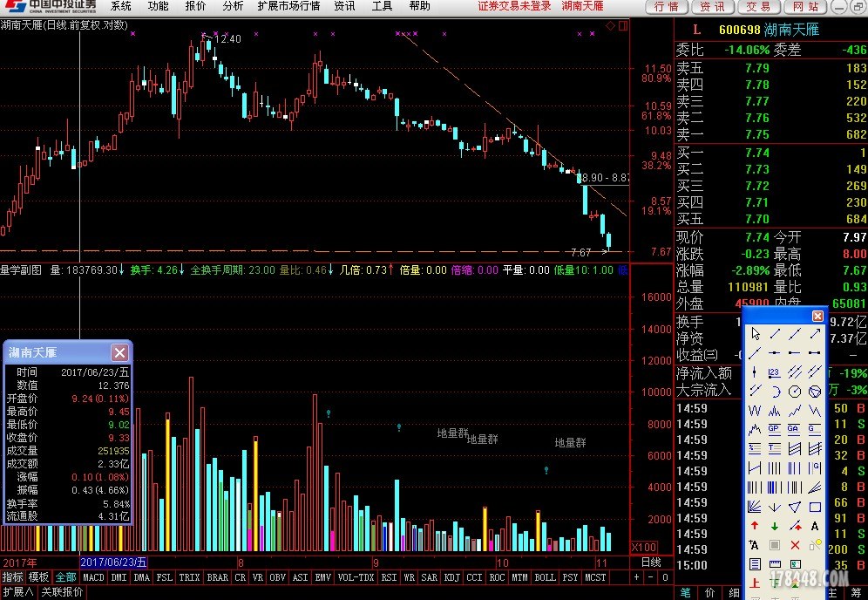
Task: Select the zigzag trend line tool
Action: click(x=795, y=411)
